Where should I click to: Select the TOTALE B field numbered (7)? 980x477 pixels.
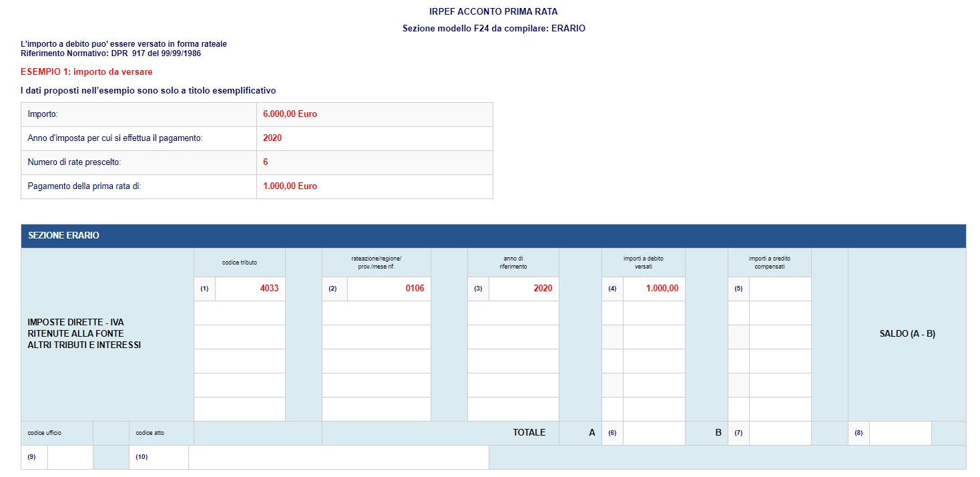[x=780, y=433]
